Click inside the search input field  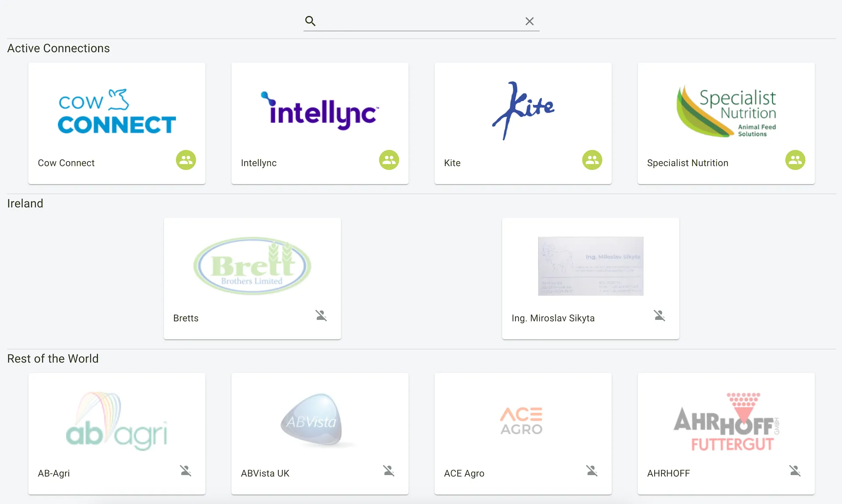pos(421,21)
